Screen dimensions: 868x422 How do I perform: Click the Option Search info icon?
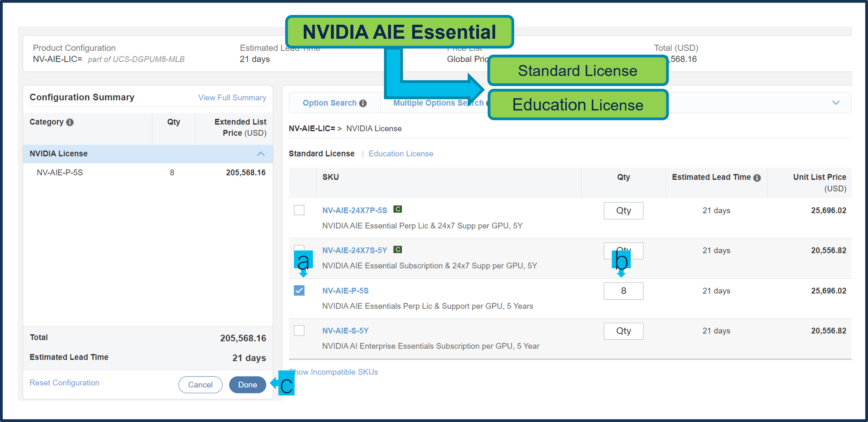click(x=363, y=103)
